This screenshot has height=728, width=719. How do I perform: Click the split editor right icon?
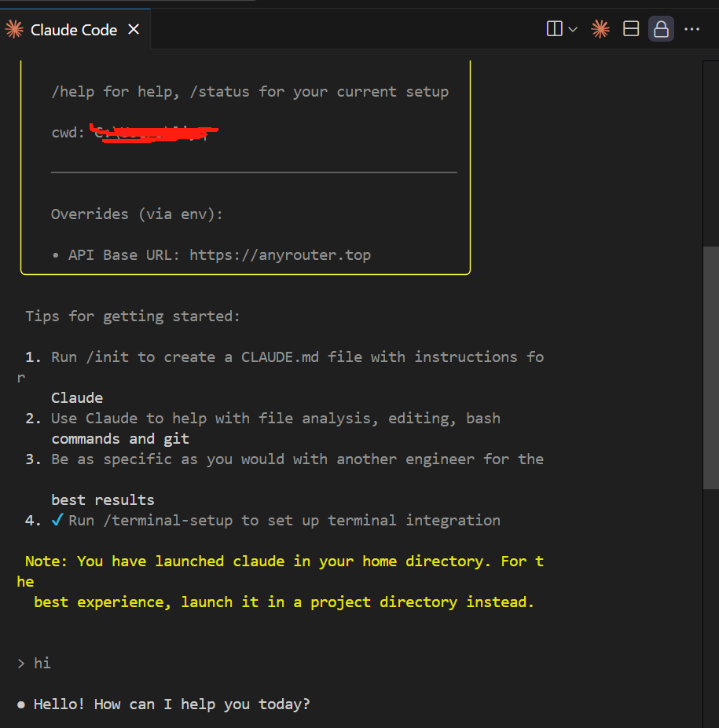(x=554, y=29)
